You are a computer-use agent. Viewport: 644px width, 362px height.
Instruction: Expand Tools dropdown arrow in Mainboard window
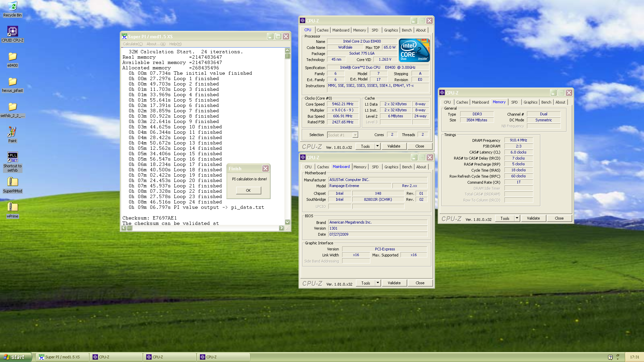click(x=378, y=283)
